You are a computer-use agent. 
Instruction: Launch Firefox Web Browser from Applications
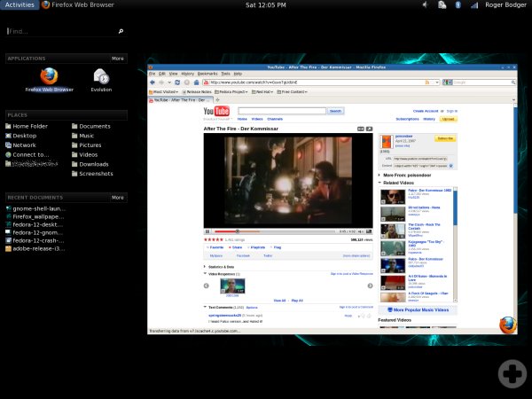click(x=49, y=76)
